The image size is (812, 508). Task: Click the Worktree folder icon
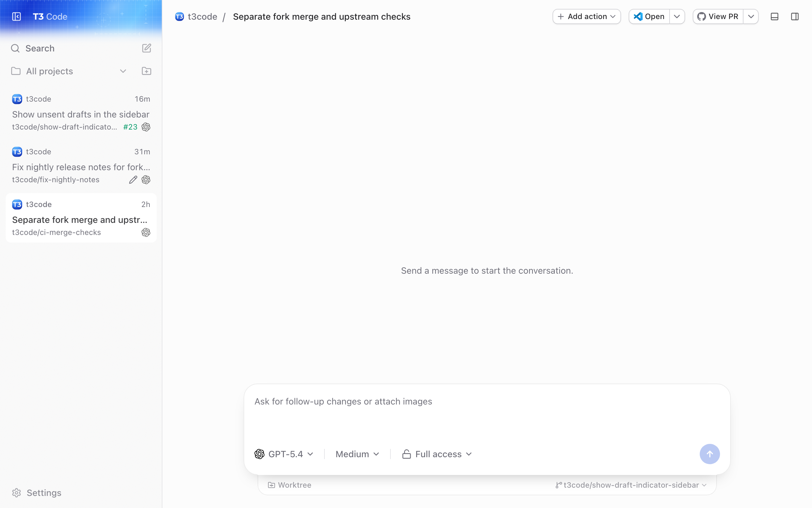coord(272,485)
